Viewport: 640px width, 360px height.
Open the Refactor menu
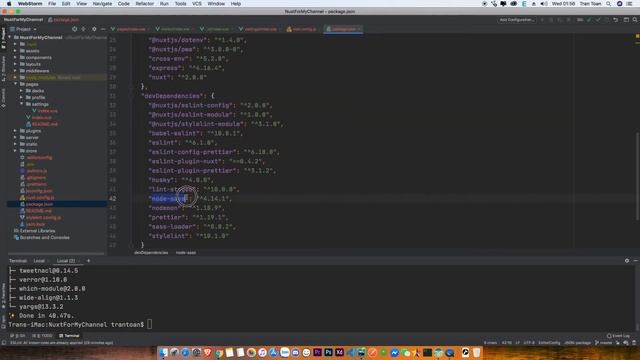[144, 4]
